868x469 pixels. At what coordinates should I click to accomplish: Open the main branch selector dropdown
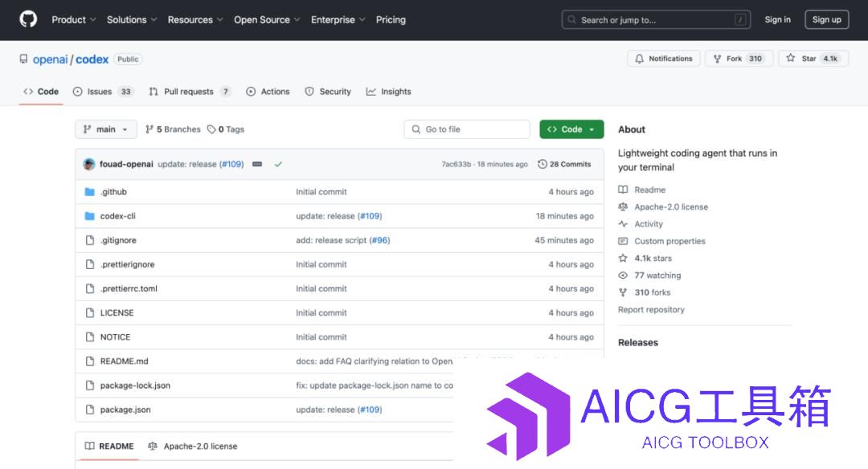(x=105, y=129)
